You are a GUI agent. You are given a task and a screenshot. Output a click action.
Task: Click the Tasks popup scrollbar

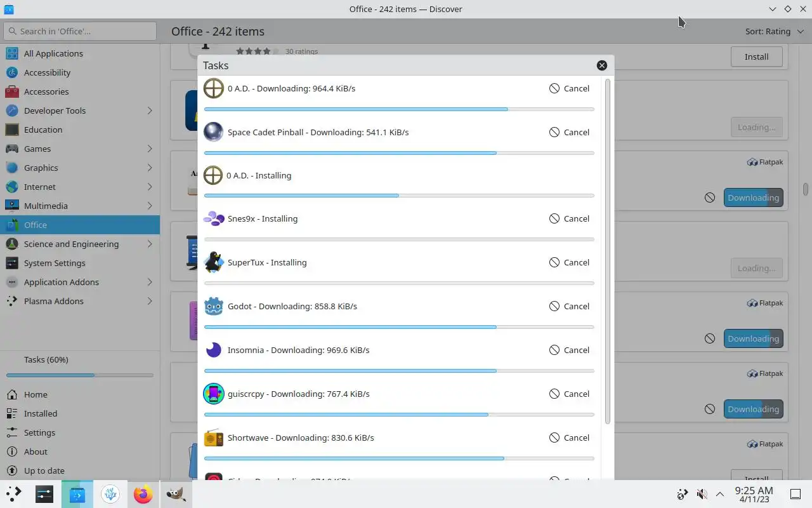pyautogui.click(x=608, y=251)
